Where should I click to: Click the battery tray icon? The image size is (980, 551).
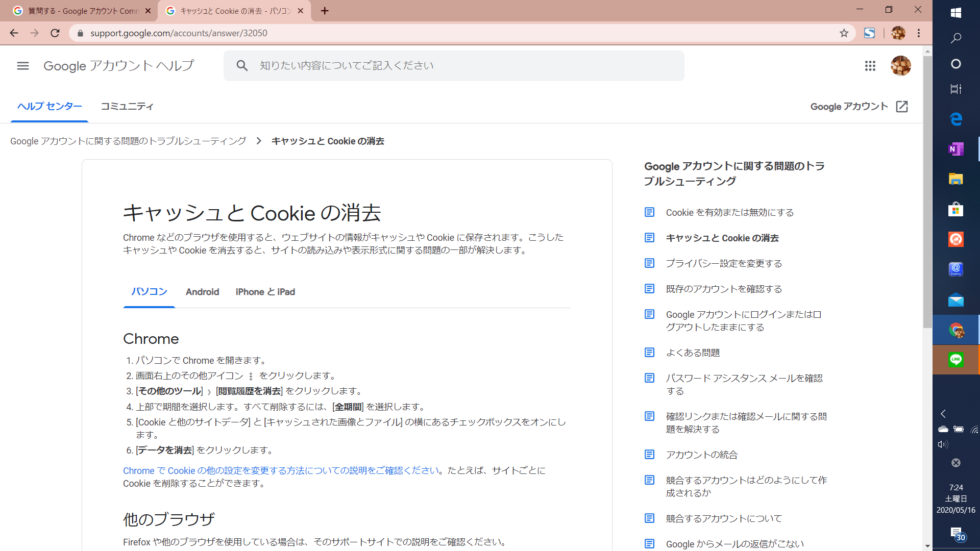coord(959,429)
